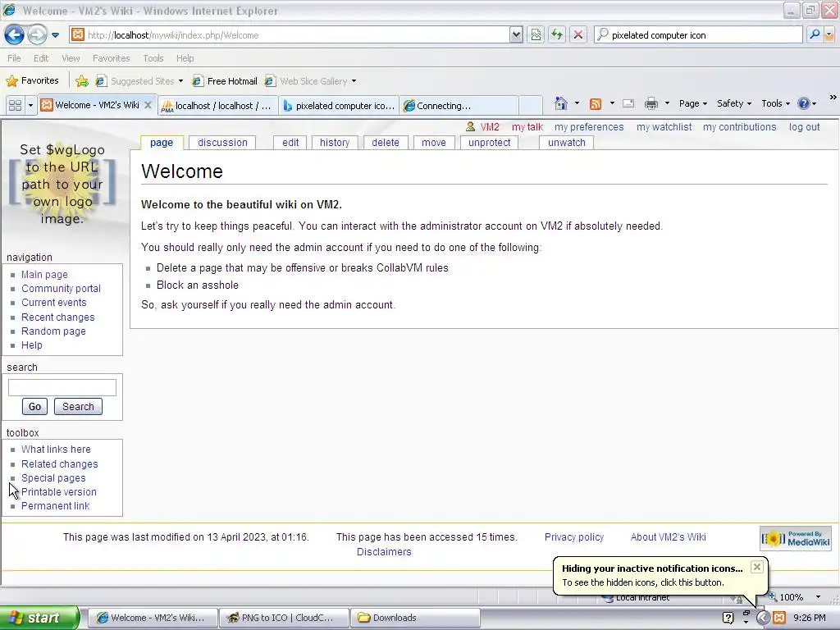The image size is (840, 630).
Task: Stop loading with the red X icon
Action: [578, 35]
